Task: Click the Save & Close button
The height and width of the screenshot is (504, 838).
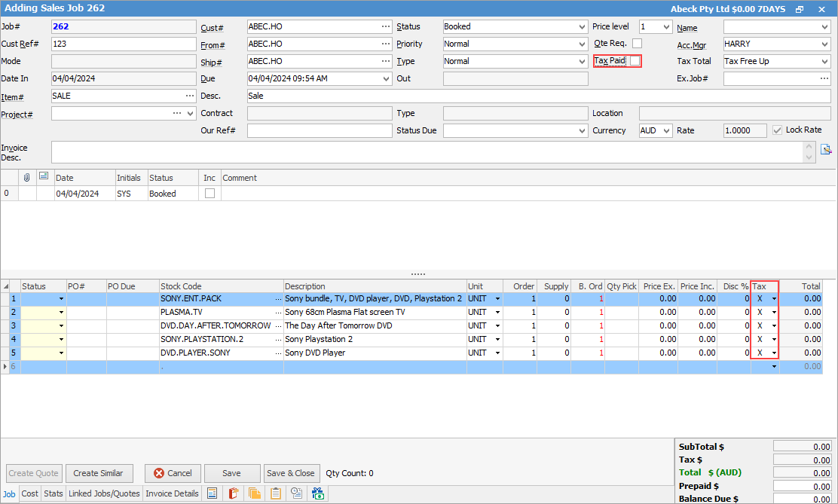Action: [x=291, y=473]
